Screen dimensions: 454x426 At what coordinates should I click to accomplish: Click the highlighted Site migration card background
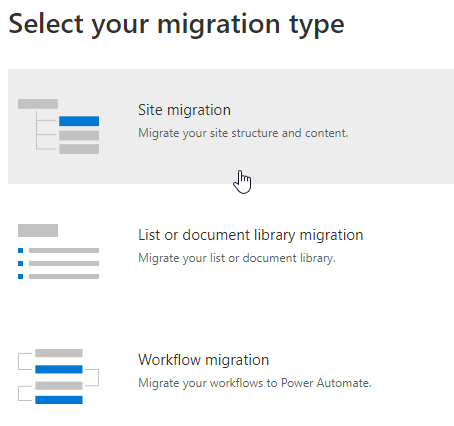pyautogui.click(x=231, y=126)
